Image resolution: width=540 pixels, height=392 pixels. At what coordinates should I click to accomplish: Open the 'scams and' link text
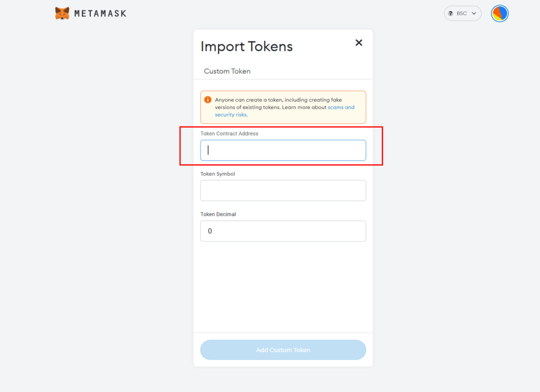click(x=341, y=107)
